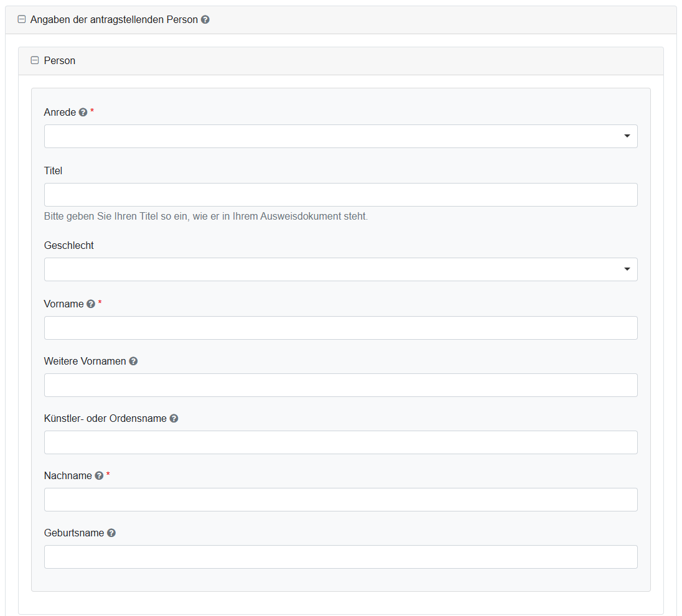Click the Nachname help icon
Viewport: 682px width, 616px height.
pos(99,476)
